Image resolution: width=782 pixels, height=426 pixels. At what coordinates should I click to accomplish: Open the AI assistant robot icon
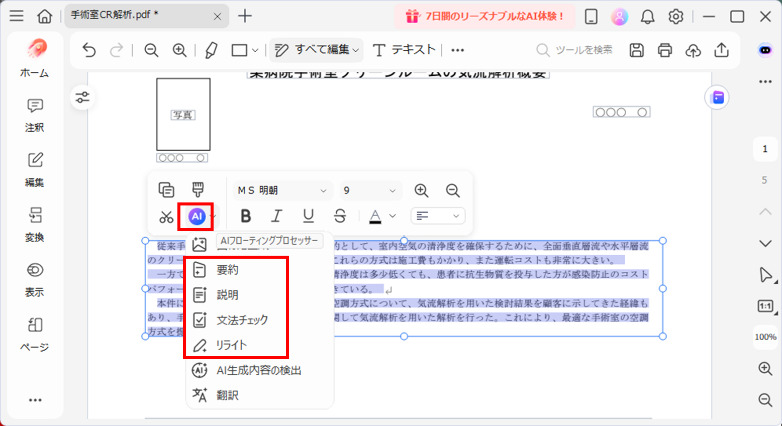click(x=765, y=50)
